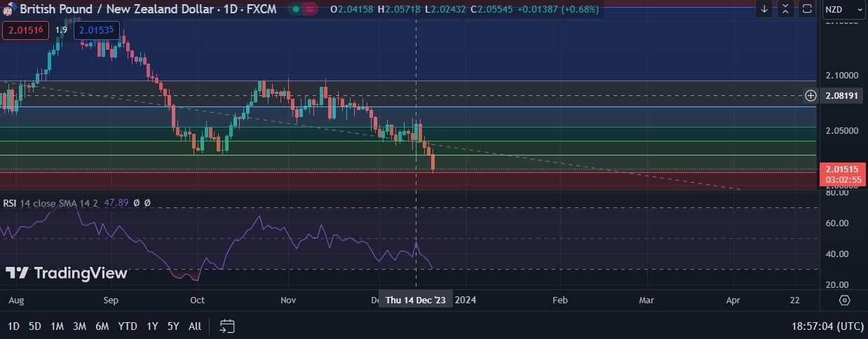
Task: Click the red data mode indicator icon
Action: (311, 10)
